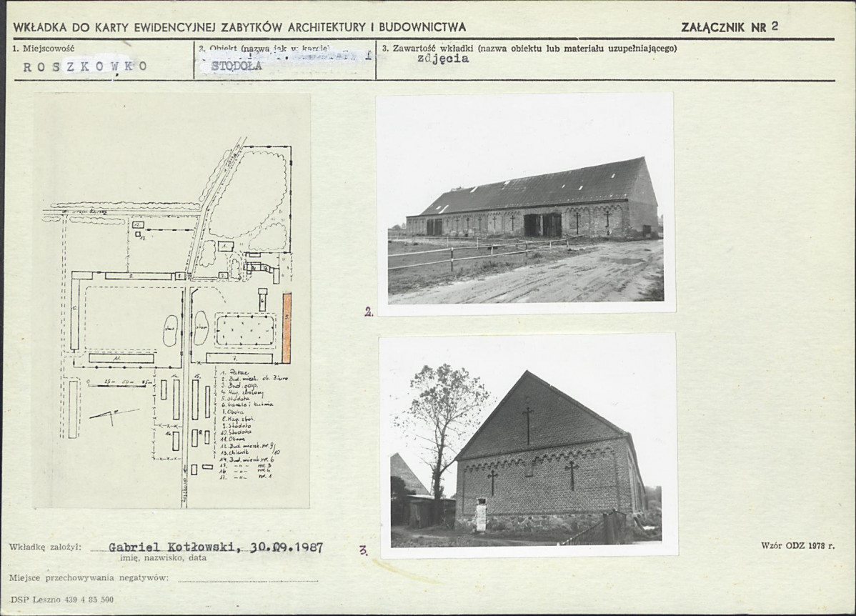Image resolution: width=856 pixels, height=616 pixels.
Task: Click the object name 'STODOŁA'
Action: (237, 66)
